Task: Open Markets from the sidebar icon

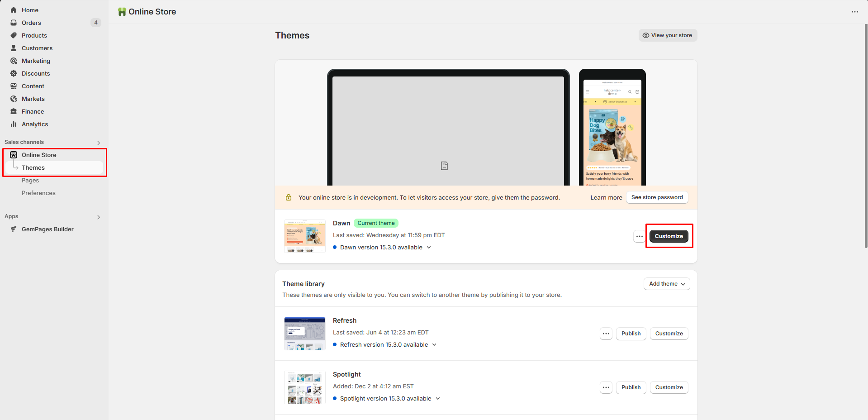Action: click(14, 99)
